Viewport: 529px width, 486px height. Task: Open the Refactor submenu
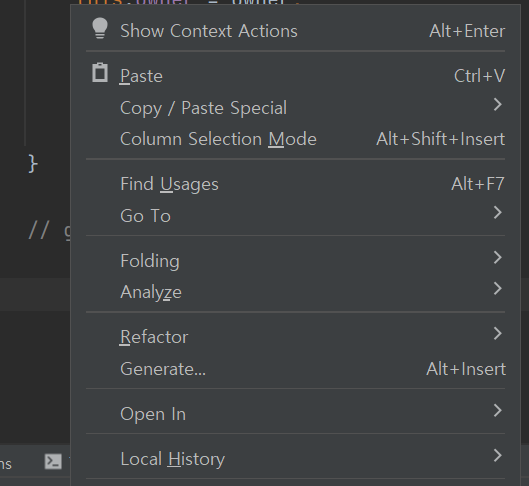296,337
